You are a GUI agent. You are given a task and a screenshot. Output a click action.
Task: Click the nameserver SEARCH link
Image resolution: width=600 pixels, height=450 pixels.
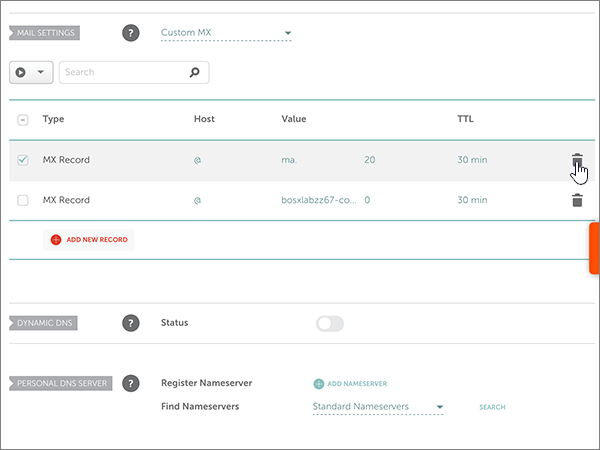pos(492,407)
